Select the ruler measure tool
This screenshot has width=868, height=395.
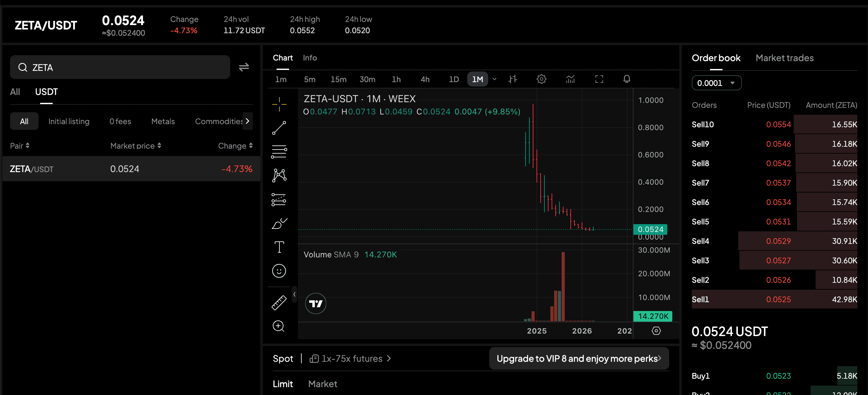[x=279, y=303]
